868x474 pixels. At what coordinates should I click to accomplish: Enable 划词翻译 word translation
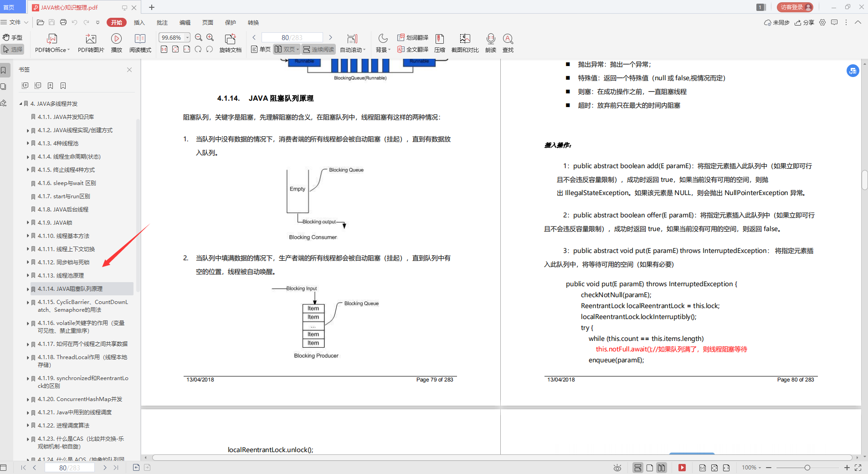(x=413, y=37)
